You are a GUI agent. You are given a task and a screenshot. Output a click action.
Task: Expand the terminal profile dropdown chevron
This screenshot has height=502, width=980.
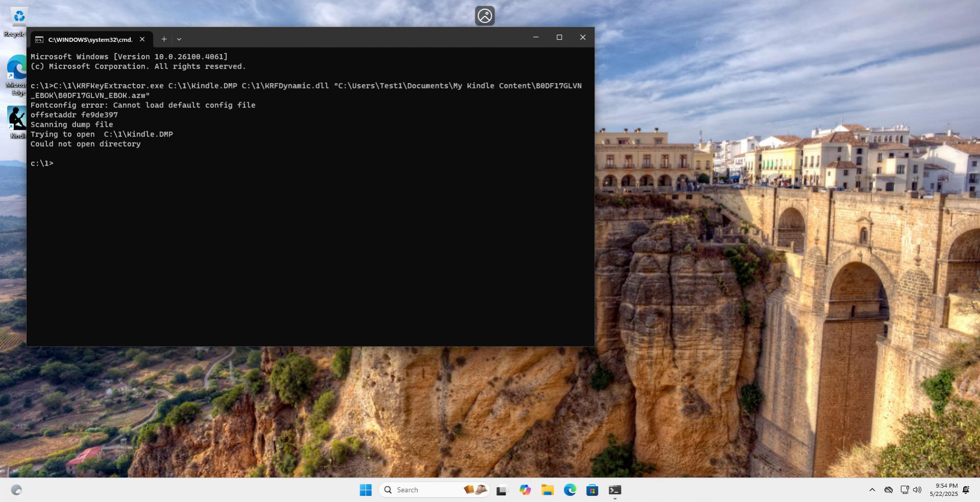(x=179, y=39)
